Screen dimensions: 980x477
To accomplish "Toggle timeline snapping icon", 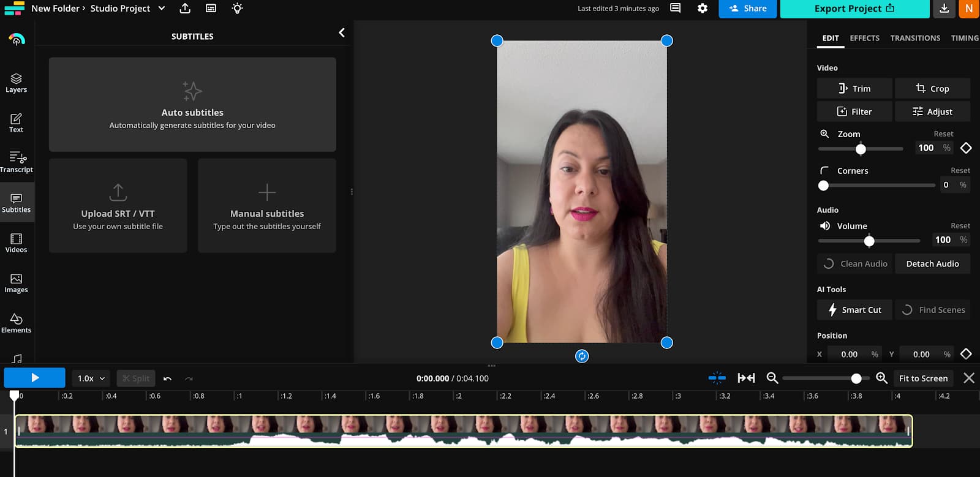I will coord(717,378).
